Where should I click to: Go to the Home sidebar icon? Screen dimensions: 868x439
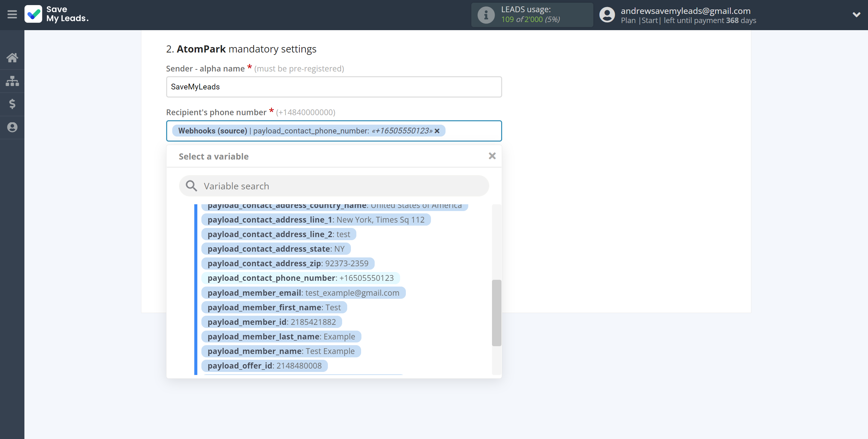tap(12, 58)
